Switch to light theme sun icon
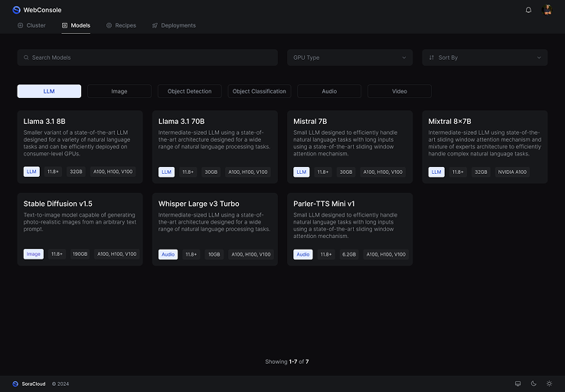The width and height of the screenshot is (565, 392). tap(549, 384)
